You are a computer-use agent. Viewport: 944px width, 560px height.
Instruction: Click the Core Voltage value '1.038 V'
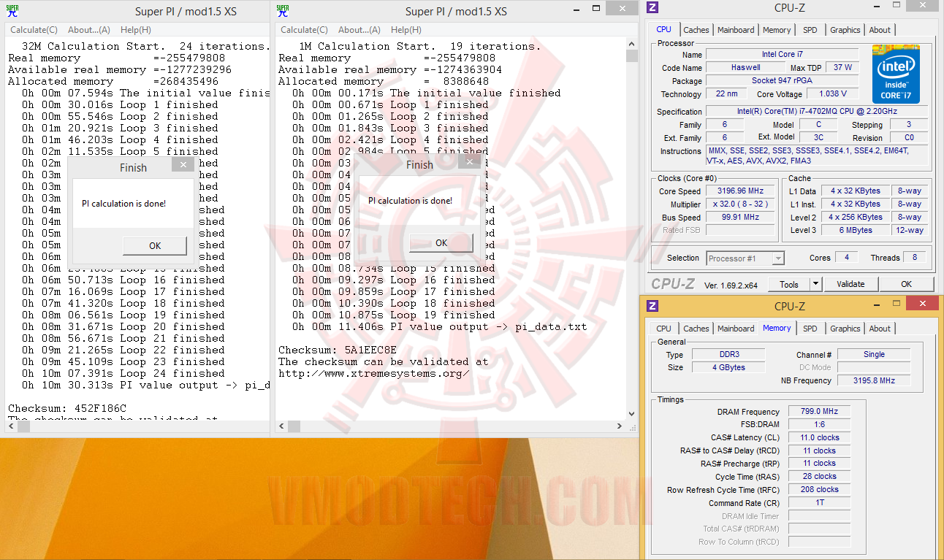833,93
